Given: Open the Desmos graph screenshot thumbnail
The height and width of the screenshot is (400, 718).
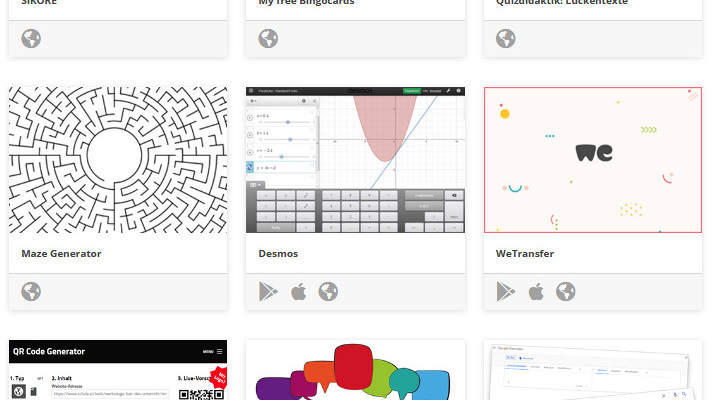Looking at the screenshot, I should (x=355, y=160).
